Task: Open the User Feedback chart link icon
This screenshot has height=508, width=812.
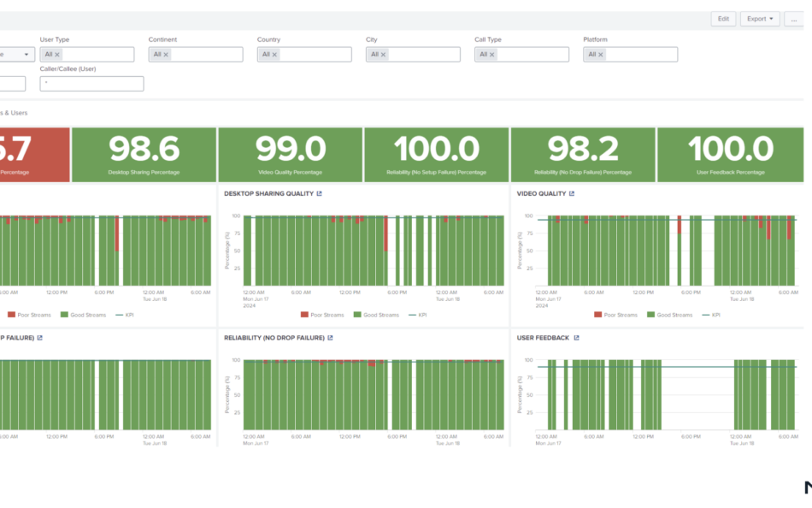Action: pos(576,338)
